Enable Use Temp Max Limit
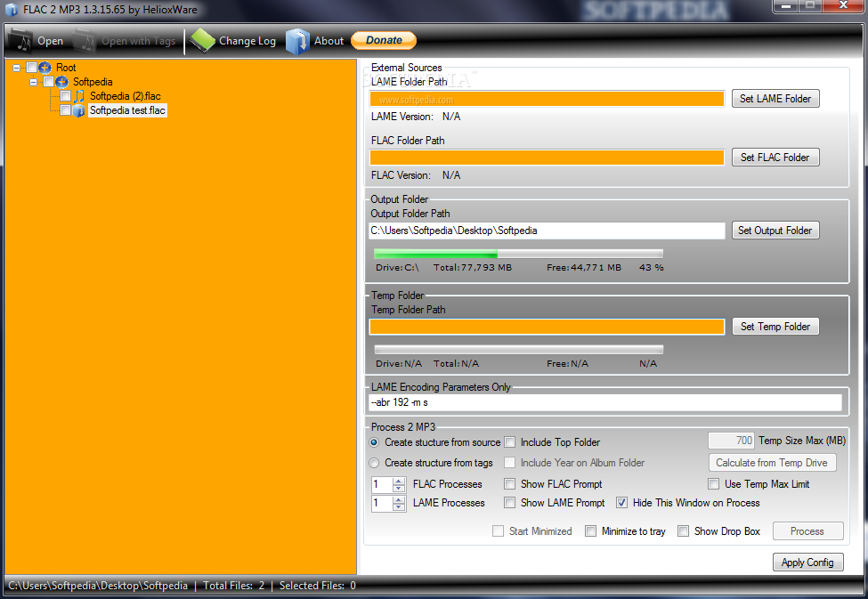868x599 pixels. coord(714,484)
